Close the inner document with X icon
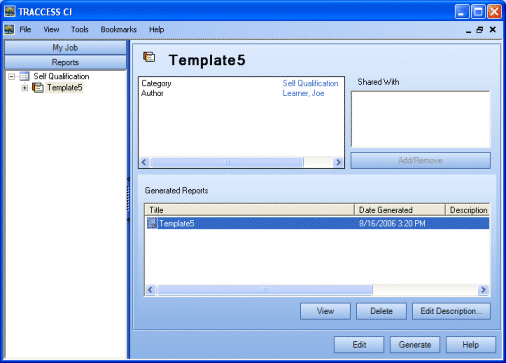 493,30
